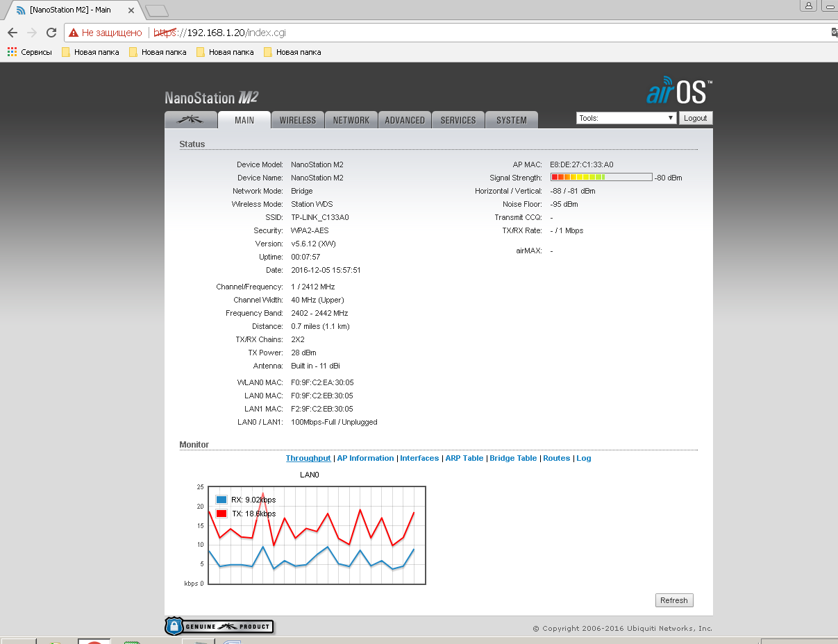Open the SERVICES tab
Screen dimensions: 838x644
pyautogui.click(x=458, y=120)
